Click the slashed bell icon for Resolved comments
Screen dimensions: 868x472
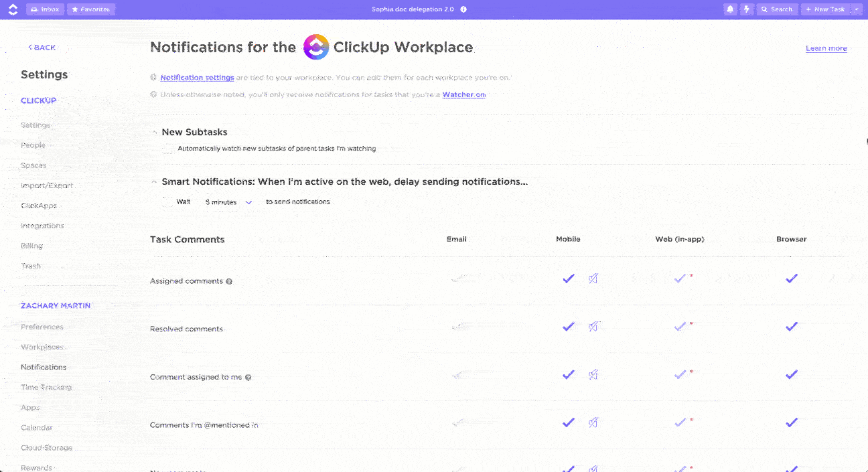593,327
